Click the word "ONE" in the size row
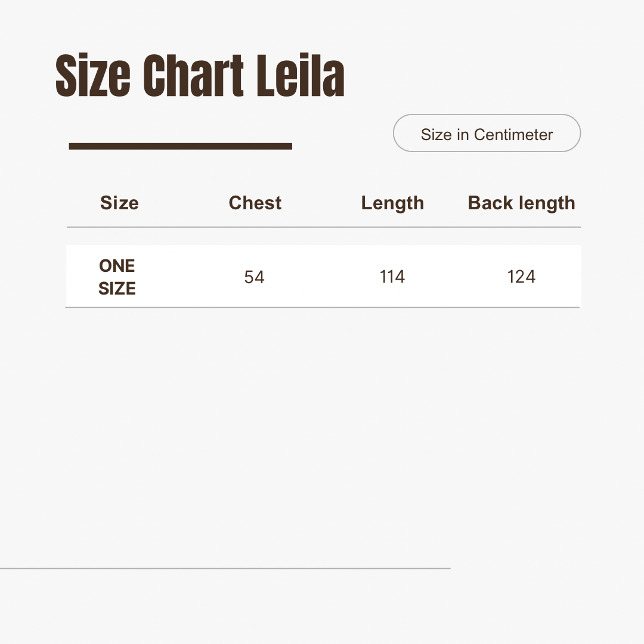This screenshot has width=644, height=644. point(117,266)
